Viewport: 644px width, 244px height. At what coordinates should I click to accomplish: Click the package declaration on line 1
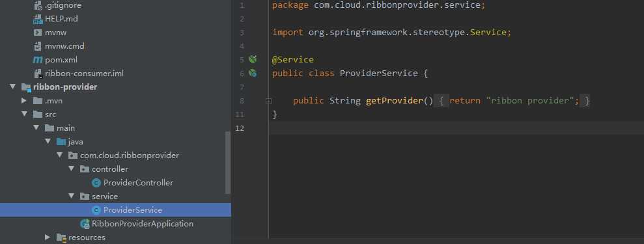point(379,5)
